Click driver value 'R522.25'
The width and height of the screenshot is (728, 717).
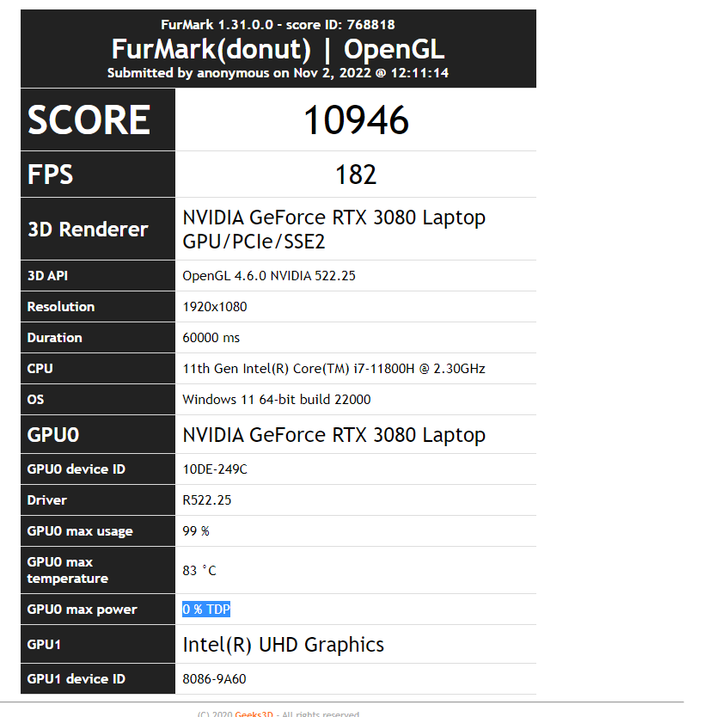coord(206,500)
